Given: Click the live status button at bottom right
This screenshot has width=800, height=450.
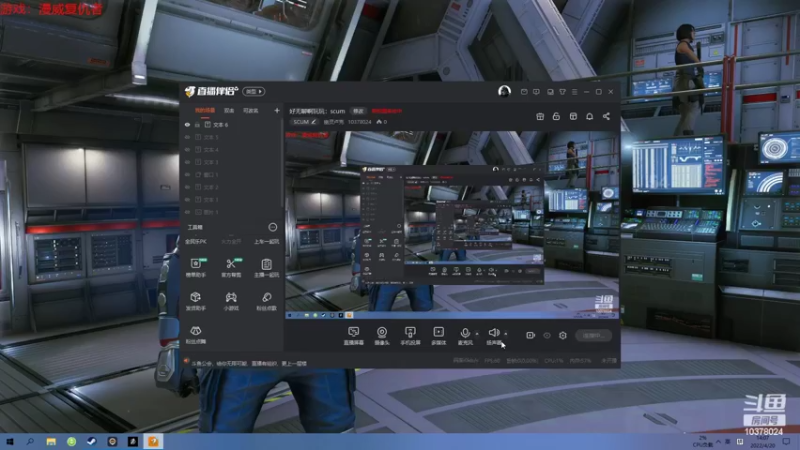Looking at the screenshot, I should (593, 335).
